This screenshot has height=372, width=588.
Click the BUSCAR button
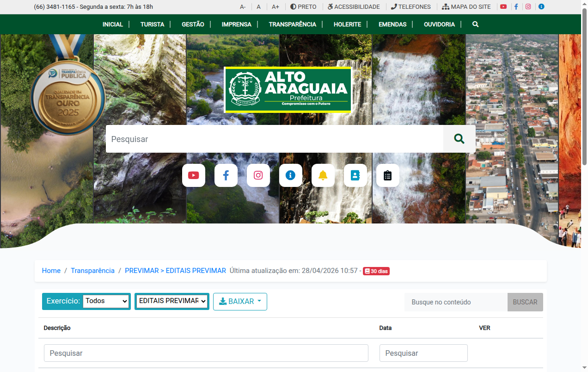tap(525, 302)
